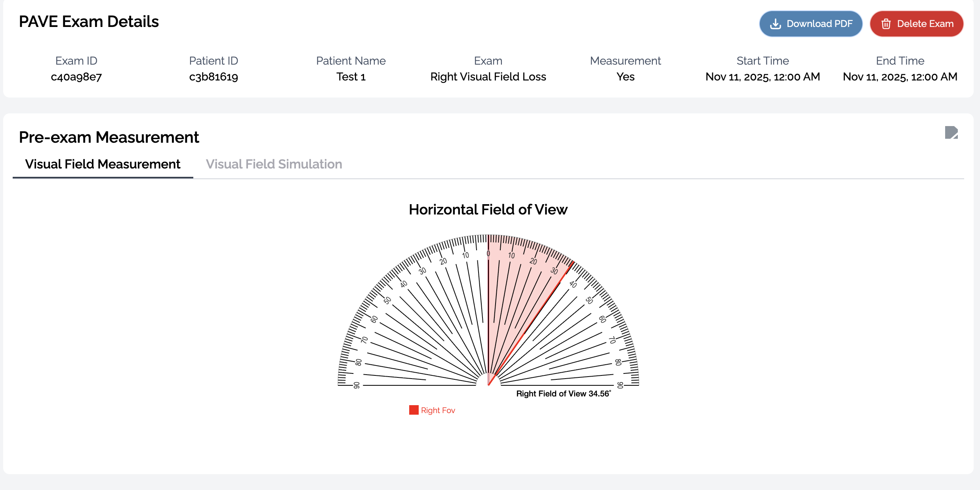This screenshot has height=490, width=980.
Task: Click the red Right Fov legend swatch
Action: (x=414, y=410)
